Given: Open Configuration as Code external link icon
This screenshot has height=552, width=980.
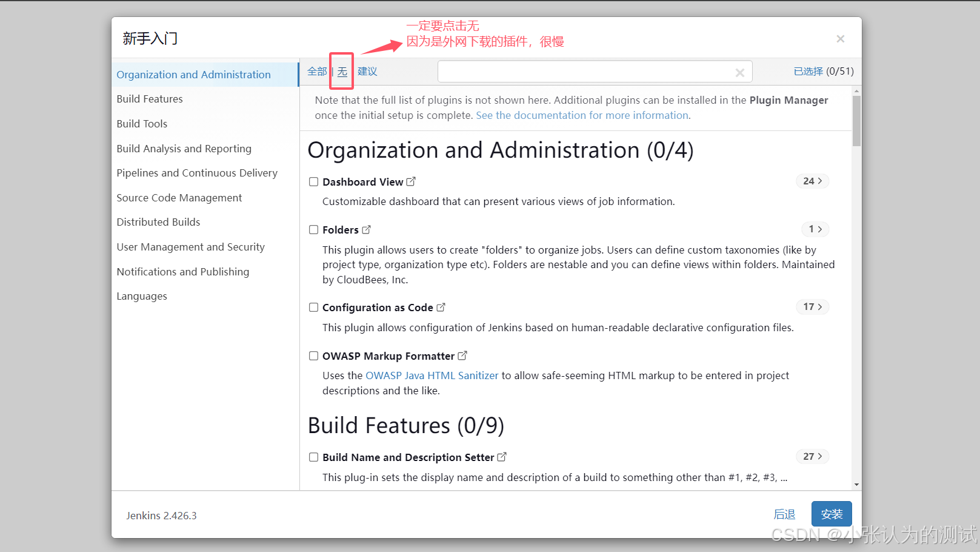Looking at the screenshot, I should tap(441, 307).
